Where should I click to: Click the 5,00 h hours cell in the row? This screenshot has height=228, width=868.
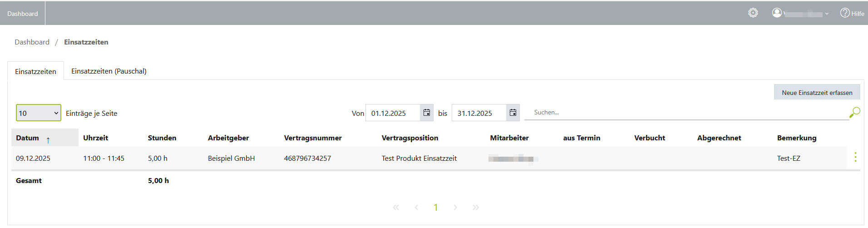[x=158, y=158]
